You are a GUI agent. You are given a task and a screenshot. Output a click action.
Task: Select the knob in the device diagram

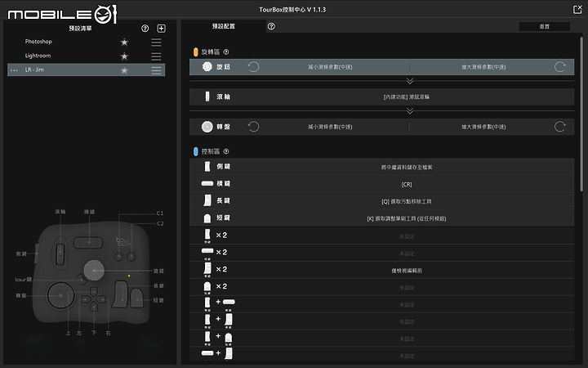pyautogui.click(x=94, y=271)
